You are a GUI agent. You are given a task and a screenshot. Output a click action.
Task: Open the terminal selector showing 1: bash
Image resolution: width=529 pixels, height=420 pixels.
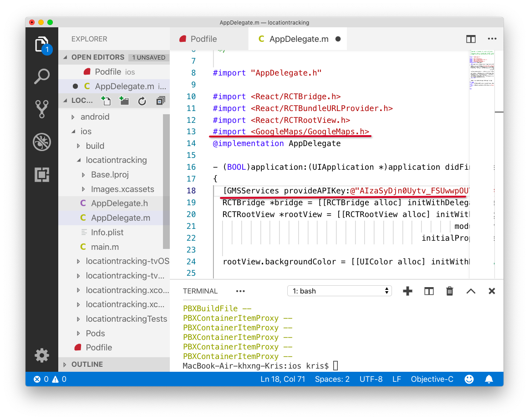click(339, 291)
